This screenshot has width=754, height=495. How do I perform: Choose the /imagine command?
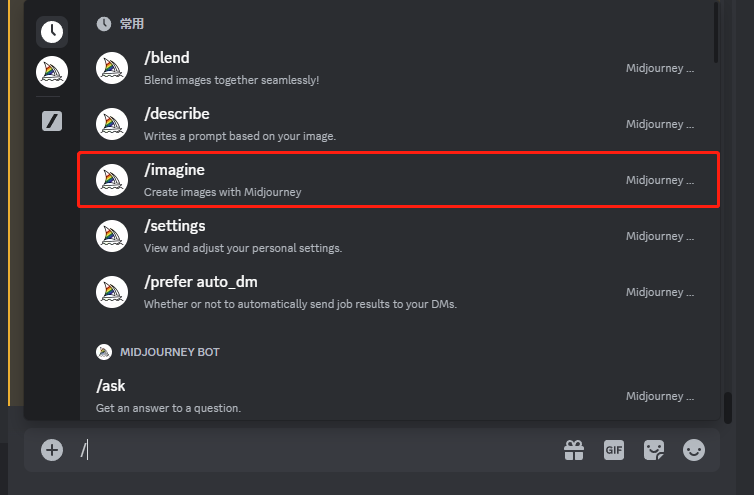pos(399,180)
